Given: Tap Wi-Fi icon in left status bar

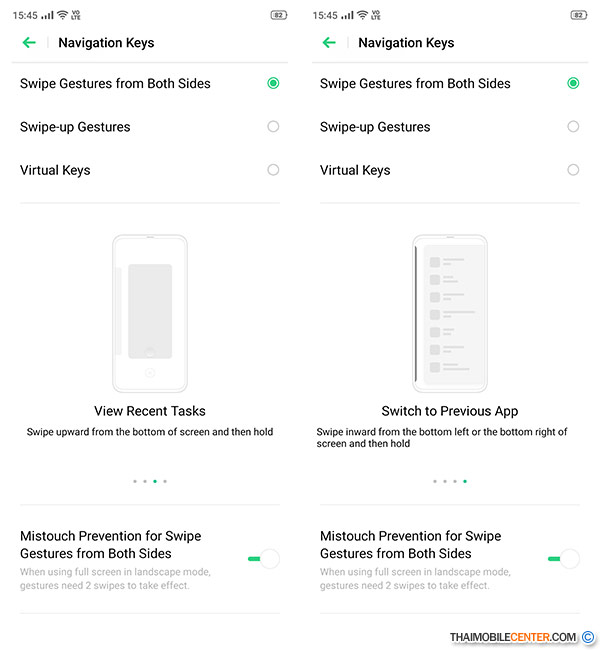Looking at the screenshot, I should pos(62,16).
